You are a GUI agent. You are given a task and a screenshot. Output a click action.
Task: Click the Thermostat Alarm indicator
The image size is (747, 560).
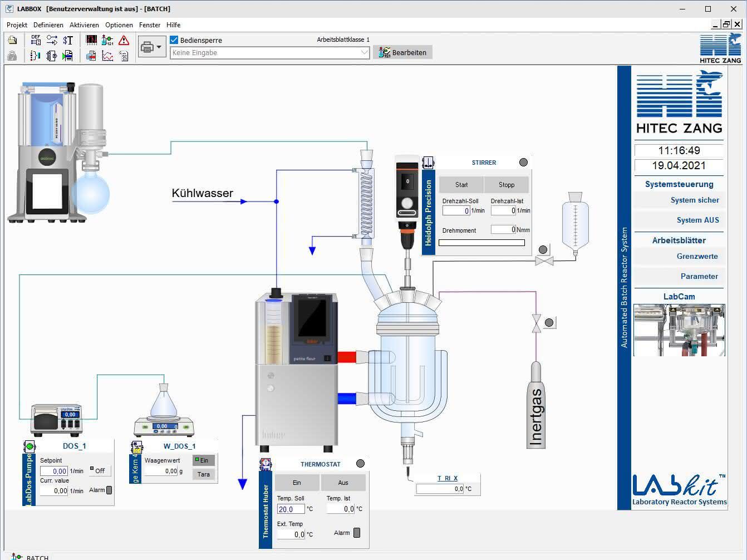pyautogui.click(x=357, y=533)
